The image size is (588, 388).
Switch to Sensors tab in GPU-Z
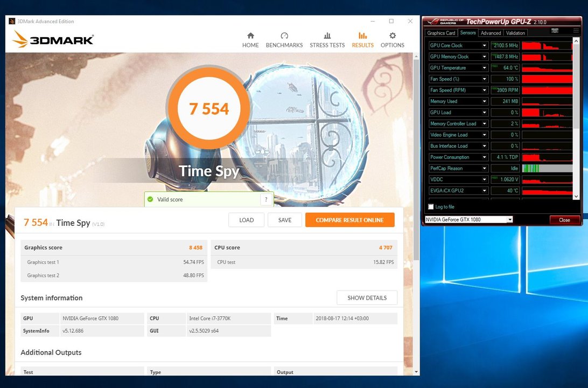(468, 33)
